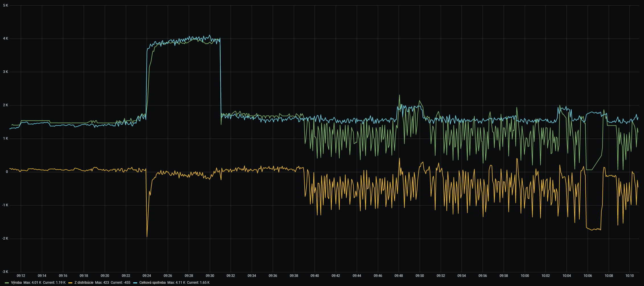Image resolution: width=644 pixels, height=286 pixels.
Task: Toggle the Výroba series in the legend
Action: (16, 283)
